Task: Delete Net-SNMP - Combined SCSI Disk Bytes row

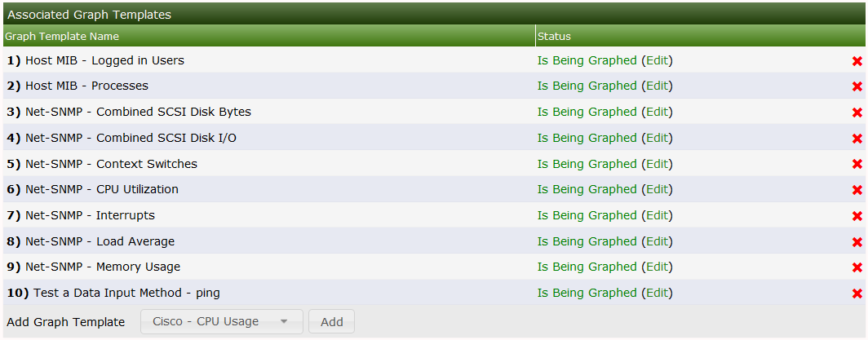Action: [857, 113]
